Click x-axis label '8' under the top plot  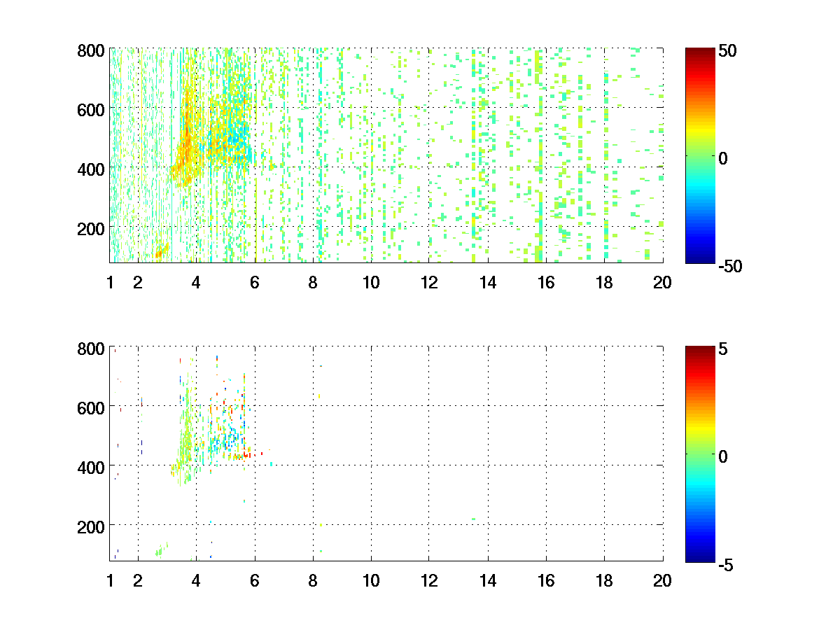(x=313, y=283)
